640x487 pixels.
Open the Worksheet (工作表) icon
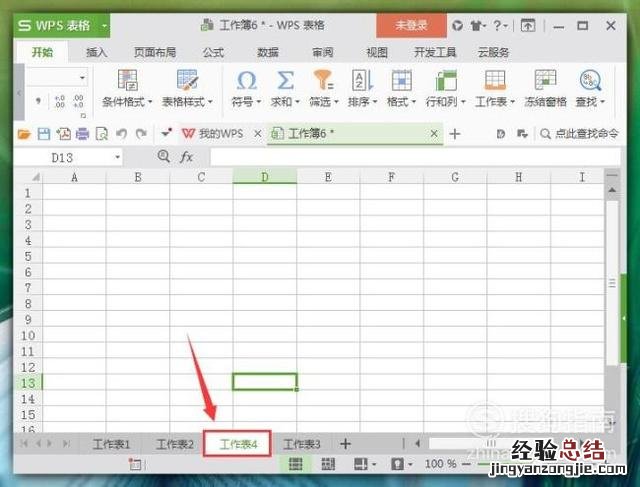point(495,80)
